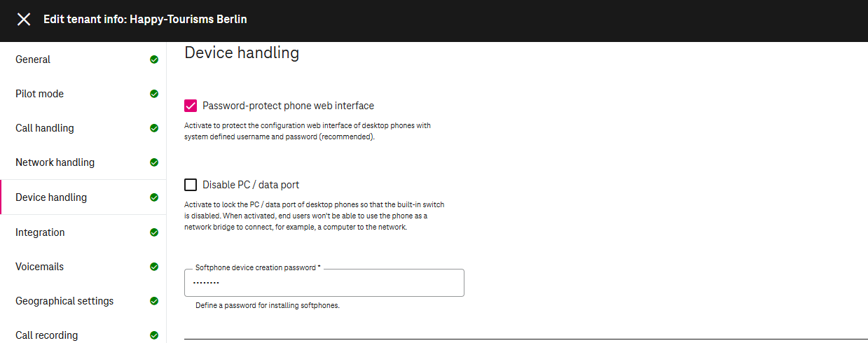Screen dimensions: 868x343
Task: Click the green check next to Voicemails
Action: pyautogui.click(x=154, y=267)
